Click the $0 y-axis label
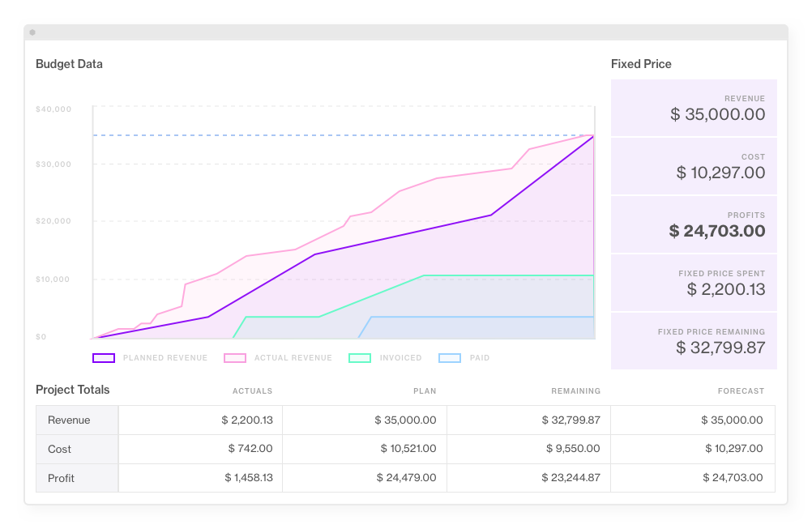The image size is (812, 529). pyautogui.click(x=41, y=337)
